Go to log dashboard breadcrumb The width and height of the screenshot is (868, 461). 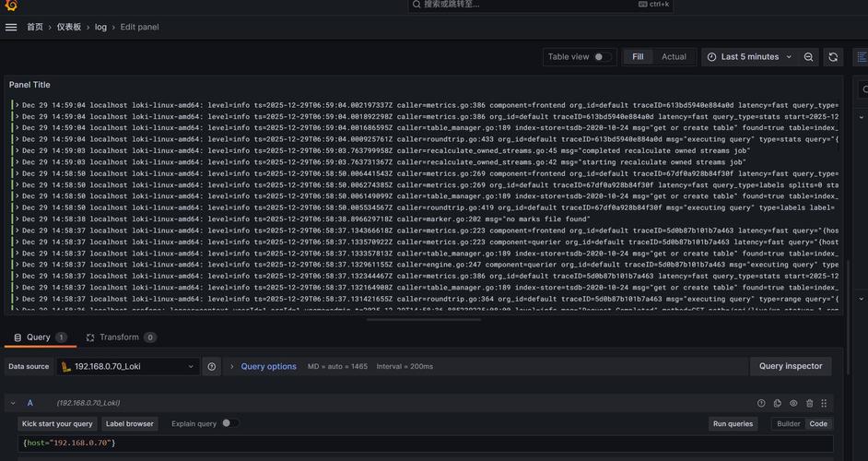point(100,27)
